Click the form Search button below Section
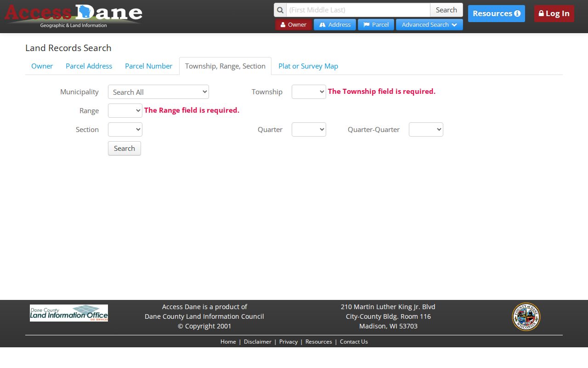The width and height of the screenshot is (588, 368). coord(124,149)
